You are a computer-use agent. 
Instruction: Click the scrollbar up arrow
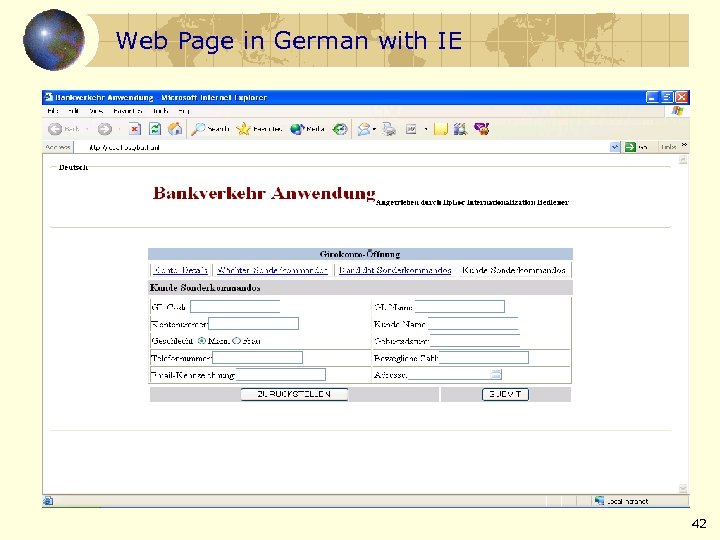click(x=683, y=160)
